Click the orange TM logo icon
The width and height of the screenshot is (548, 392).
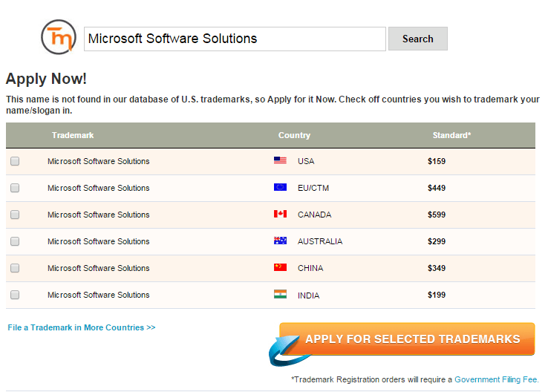point(59,37)
